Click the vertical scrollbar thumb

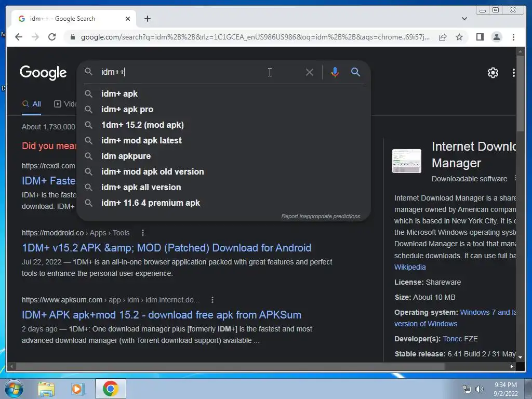pos(520,94)
